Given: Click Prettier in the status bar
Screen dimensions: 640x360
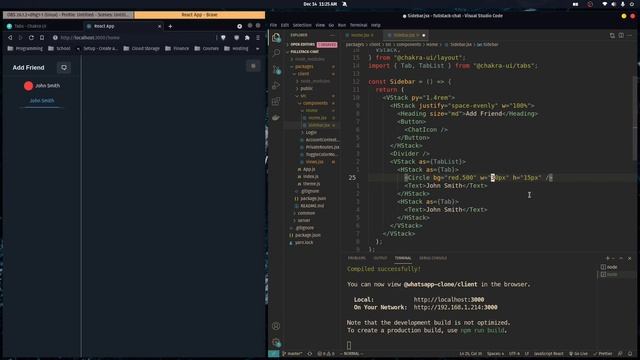Looking at the screenshot, I should point(603,353).
